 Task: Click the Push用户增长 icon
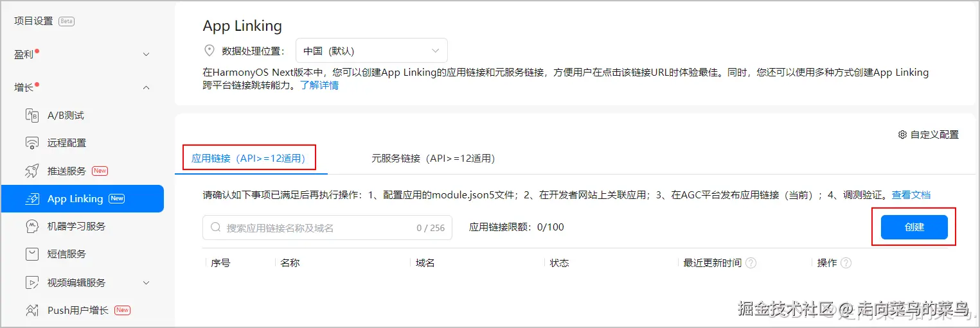point(32,310)
